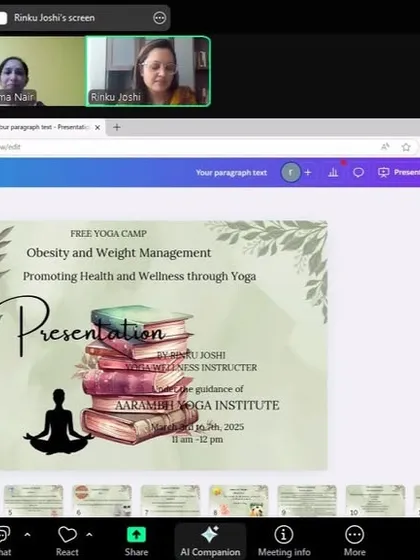
Task: Open the Zoom Chat panel
Action: click(x=5, y=541)
